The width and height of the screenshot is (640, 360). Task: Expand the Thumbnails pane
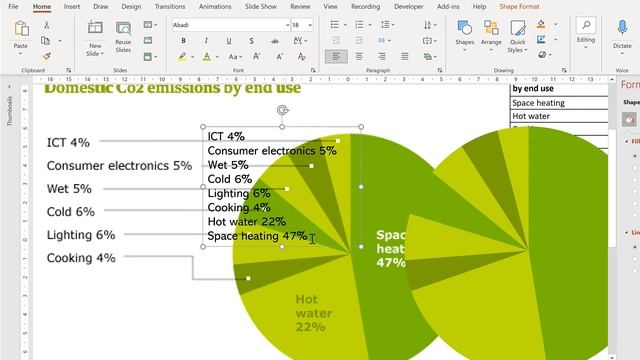coord(9,87)
